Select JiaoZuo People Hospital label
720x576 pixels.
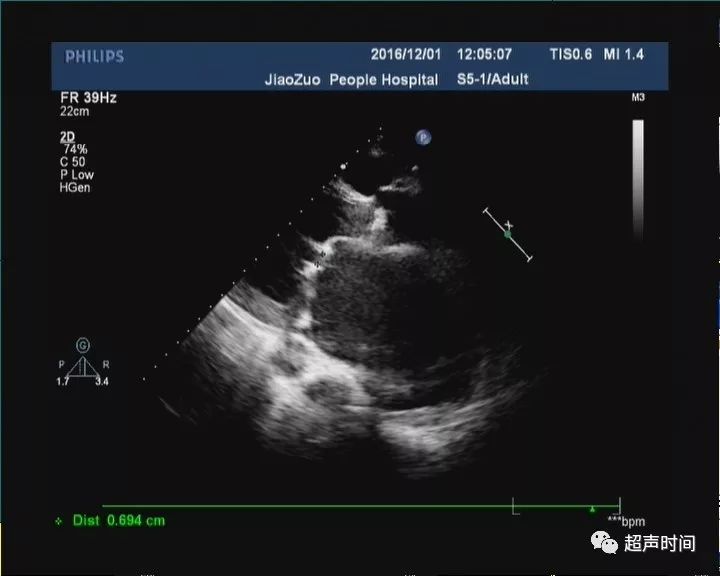tap(351, 79)
